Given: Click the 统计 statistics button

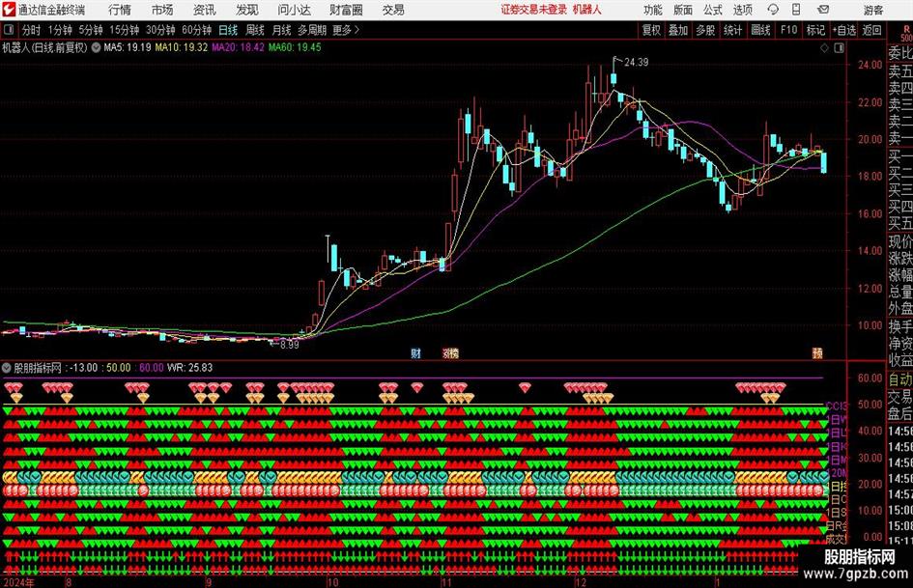Looking at the screenshot, I should click(x=732, y=30).
